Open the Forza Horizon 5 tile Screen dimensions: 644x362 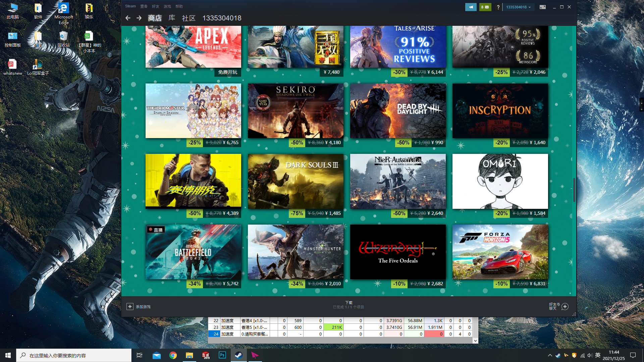(500, 252)
